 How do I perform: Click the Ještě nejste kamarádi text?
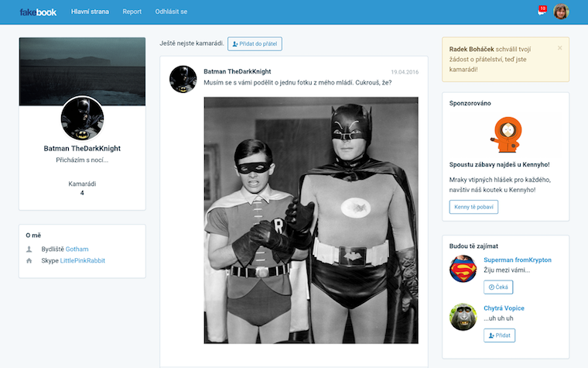[x=192, y=43]
